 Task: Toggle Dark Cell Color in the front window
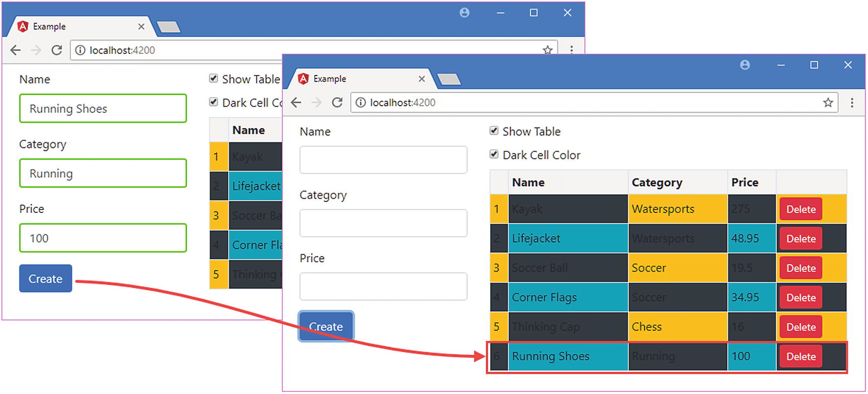(494, 154)
